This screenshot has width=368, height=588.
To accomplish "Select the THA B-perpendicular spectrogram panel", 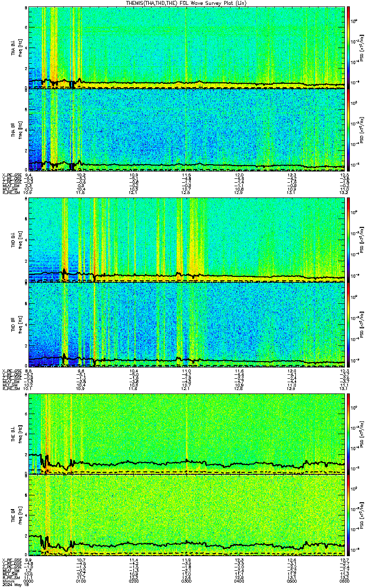I will tap(186, 48).
